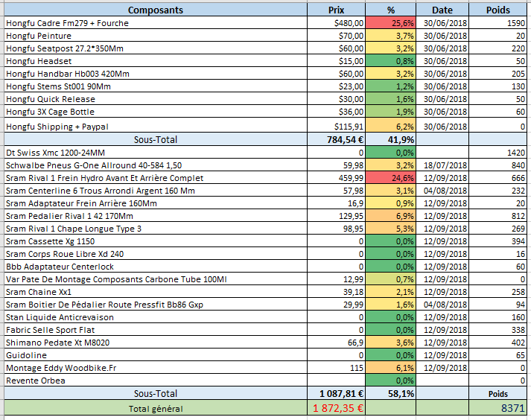This screenshot has height=420, width=531.
Task: Select cell Hongfu Stems St001 90Mm
Action: click(x=156, y=86)
